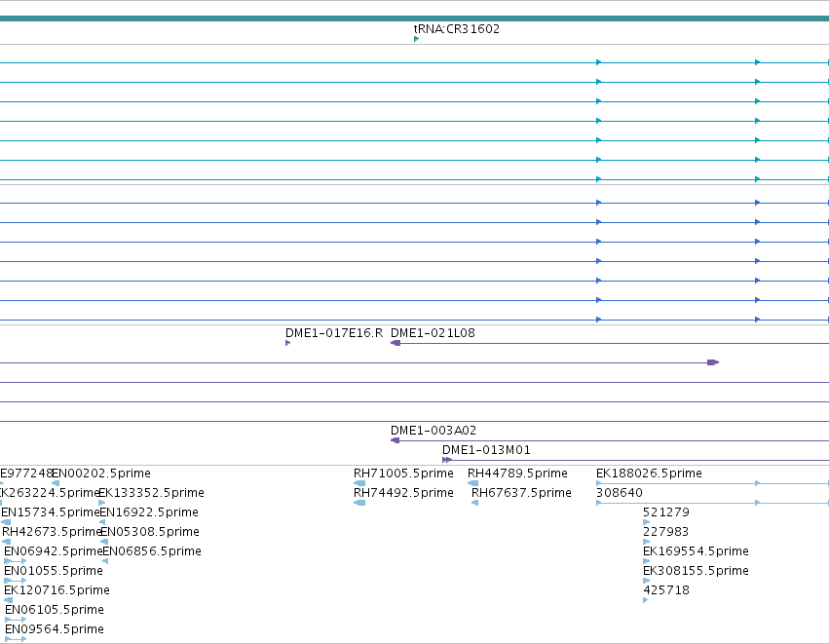829x644 pixels.
Task: Click the EK169554.5prime arrow glyph
Action: (646, 561)
